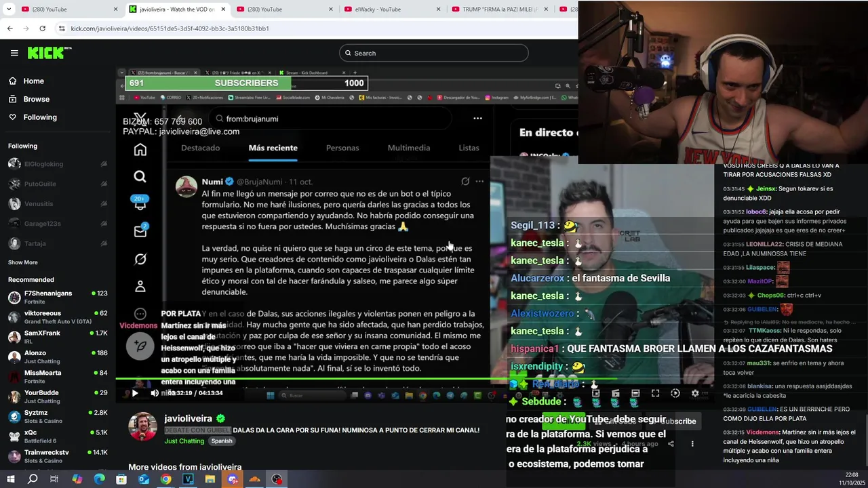Open the Kick hamburger menu
The image size is (868, 488).
tap(14, 53)
